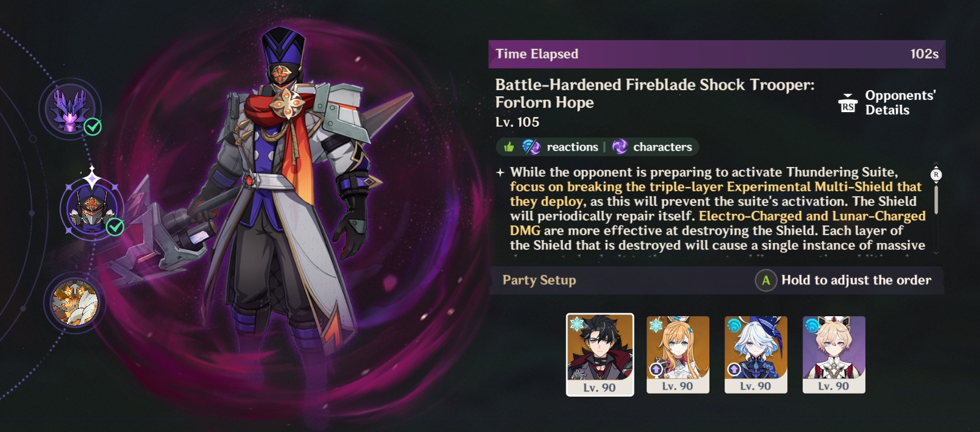
Task: Click the checkmark on the top boss
Action: (93, 127)
